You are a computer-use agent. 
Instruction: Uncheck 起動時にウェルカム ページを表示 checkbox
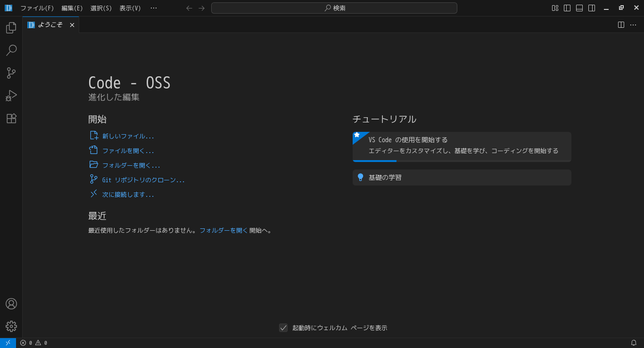pyautogui.click(x=283, y=328)
